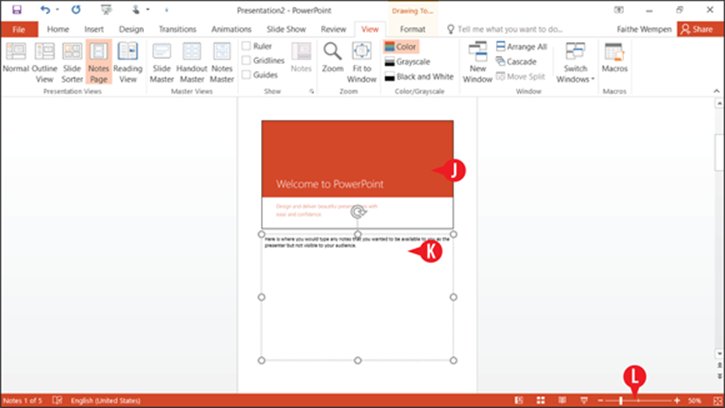Click the 50% zoom level
The height and width of the screenshot is (408, 725).
[x=695, y=401]
